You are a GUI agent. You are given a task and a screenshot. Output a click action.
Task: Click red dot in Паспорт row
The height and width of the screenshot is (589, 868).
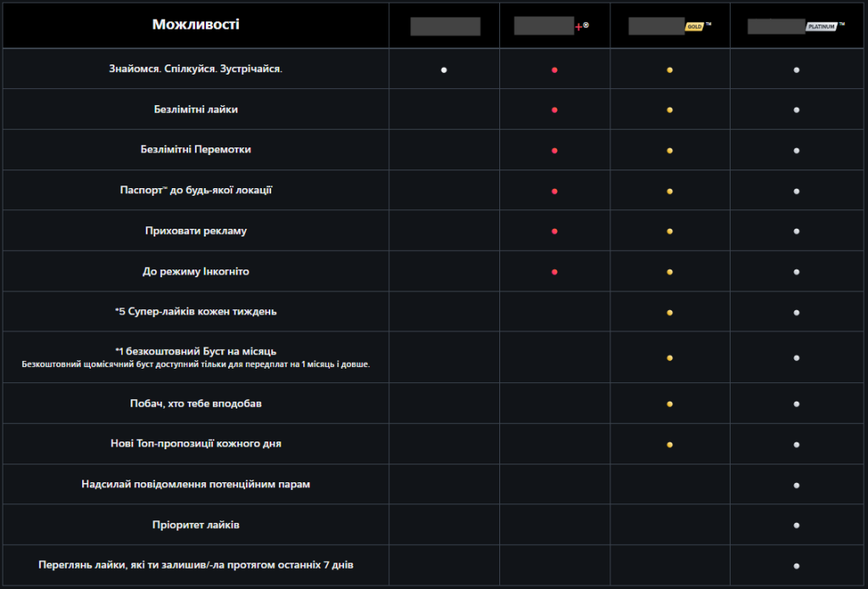[554, 191]
